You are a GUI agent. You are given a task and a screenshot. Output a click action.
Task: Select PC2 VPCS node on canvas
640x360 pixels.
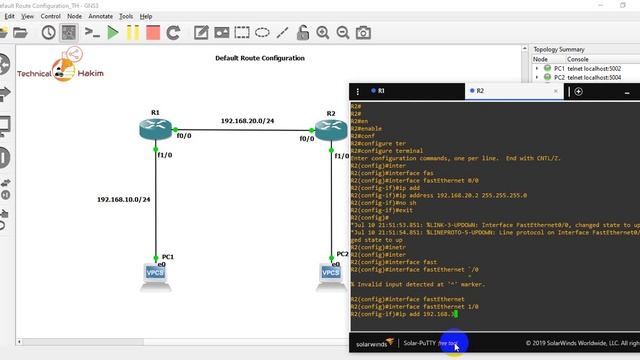coord(331,277)
